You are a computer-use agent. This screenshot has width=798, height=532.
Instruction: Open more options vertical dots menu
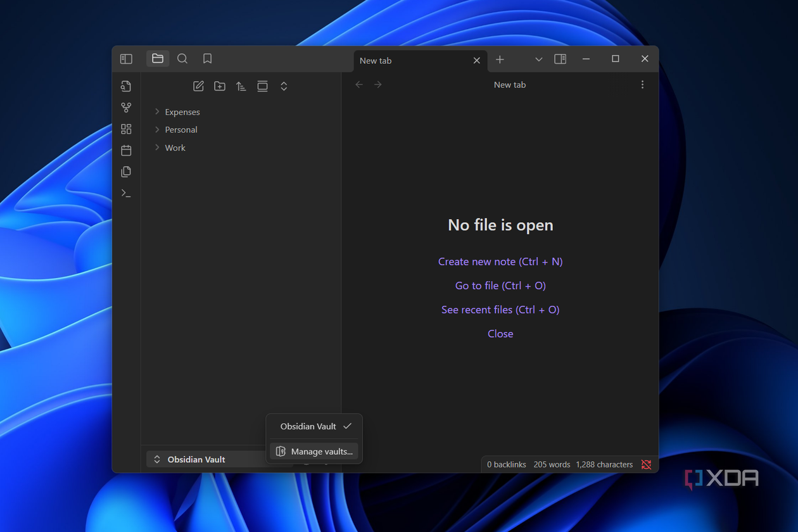click(x=642, y=85)
